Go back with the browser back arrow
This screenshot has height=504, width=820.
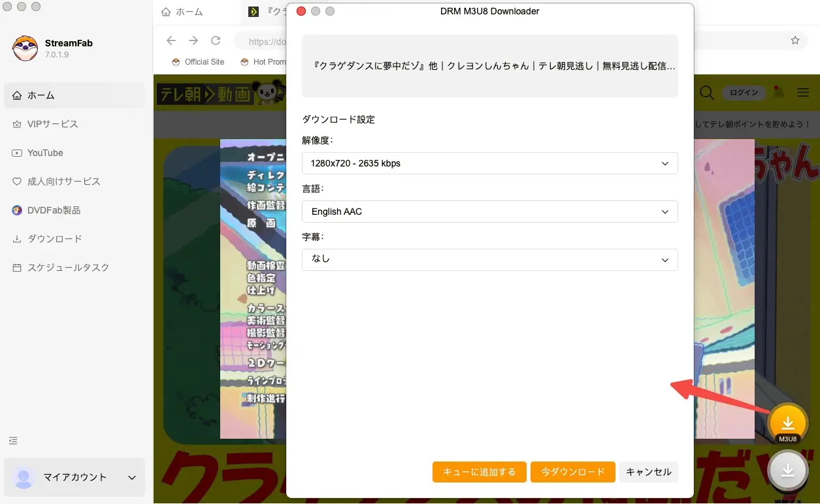[x=171, y=40]
